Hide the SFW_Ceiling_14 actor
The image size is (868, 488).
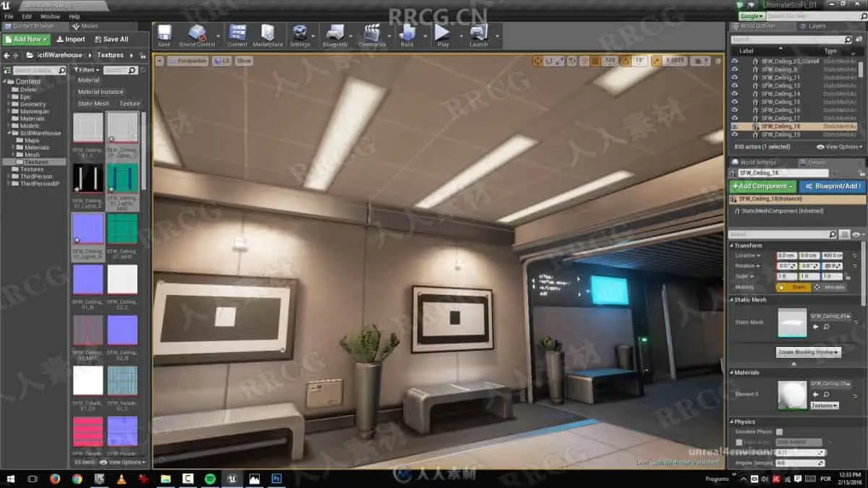coord(735,93)
